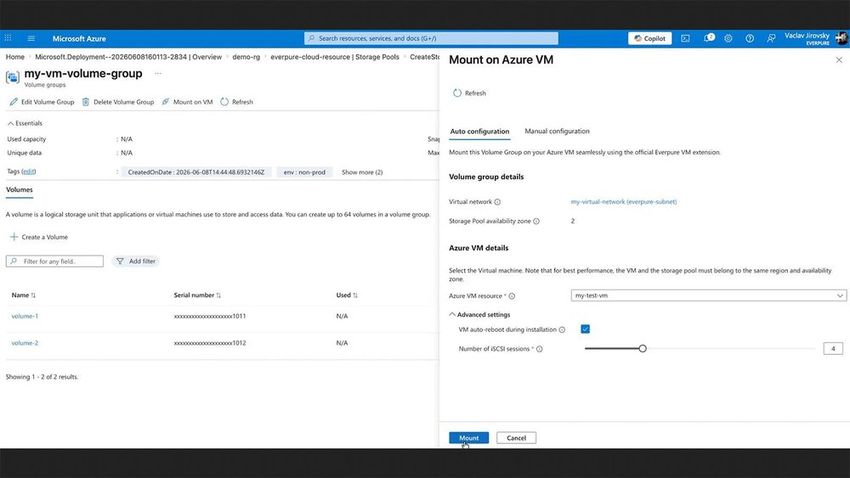Image resolution: width=850 pixels, height=478 pixels.
Task: Click the iSCSI sessions number box
Action: (x=833, y=348)
